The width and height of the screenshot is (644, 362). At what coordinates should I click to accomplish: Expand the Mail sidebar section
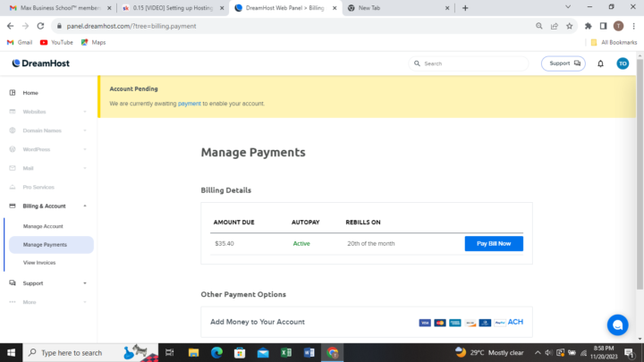[48, 168]
